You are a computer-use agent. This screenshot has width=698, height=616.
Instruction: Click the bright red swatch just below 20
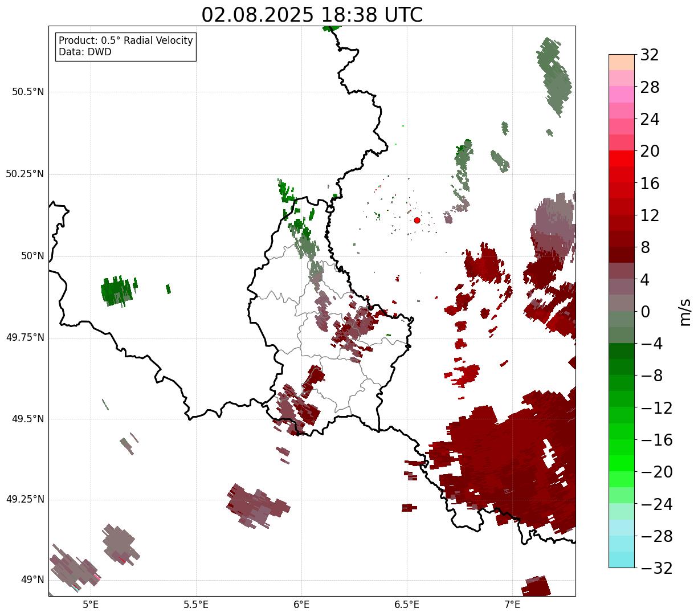point(622,159)
